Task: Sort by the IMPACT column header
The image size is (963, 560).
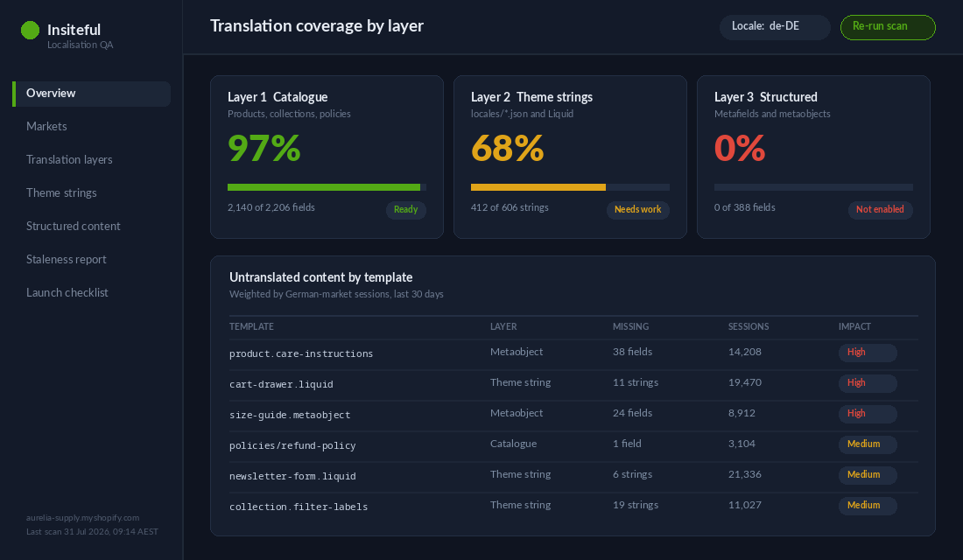Action: click(855, 326)
